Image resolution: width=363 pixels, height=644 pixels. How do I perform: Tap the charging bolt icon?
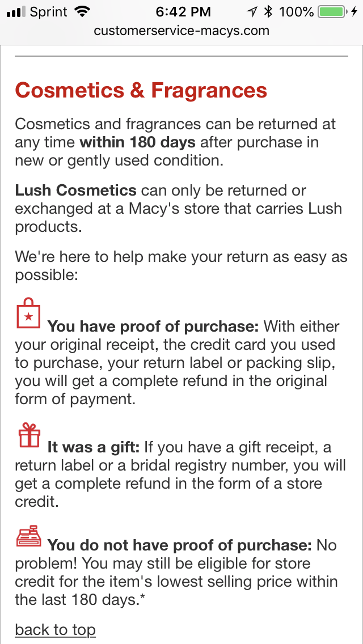coord(354,12)
